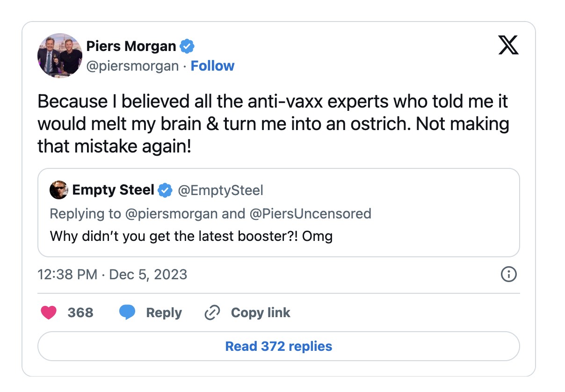The width and height of the screenshot is (565, 392).
Task: Click the tweet info circle icon
Action: click(508, 274)
